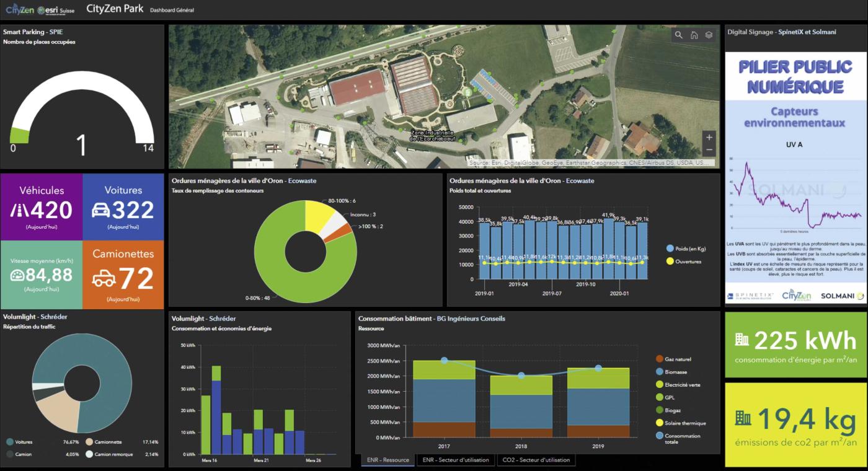Screen dimensions: 868x471
Task: Reset map to home extent
Action: coord(694,35)
